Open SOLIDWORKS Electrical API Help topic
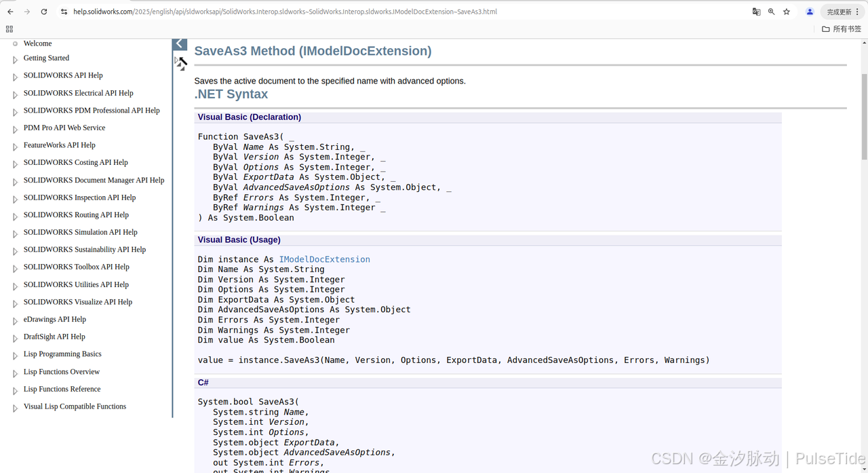This screenshot has height=473, width=868. pyautogui.click(x=78, y=93)
